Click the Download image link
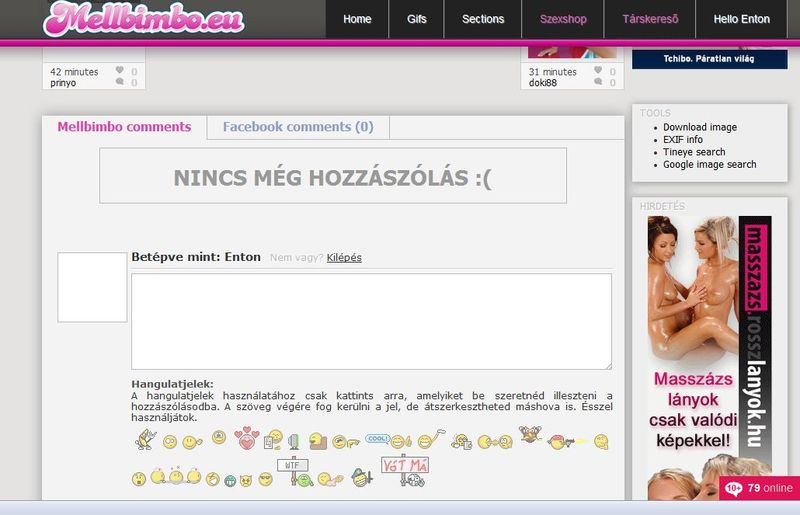Screen dimensions: 800x515 700,127
